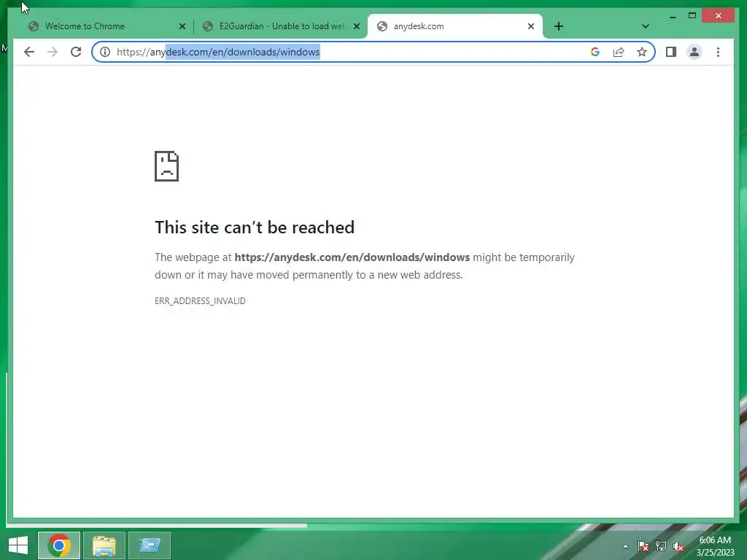Reload the anydesk.com page
Screen dimensions: 747x560
76,52
